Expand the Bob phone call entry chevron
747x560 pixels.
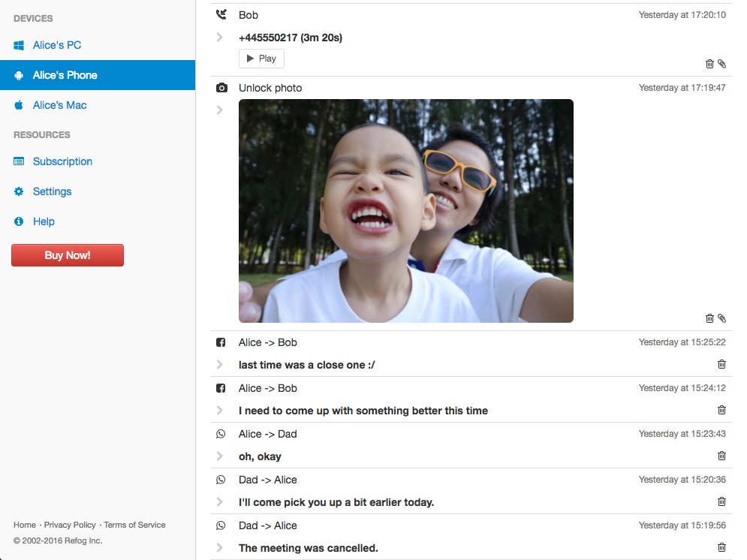point(220,38)
